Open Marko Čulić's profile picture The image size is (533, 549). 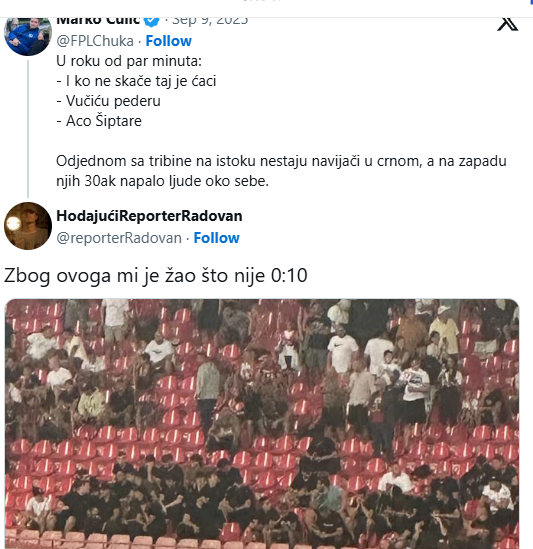click(x=28, y=36)
